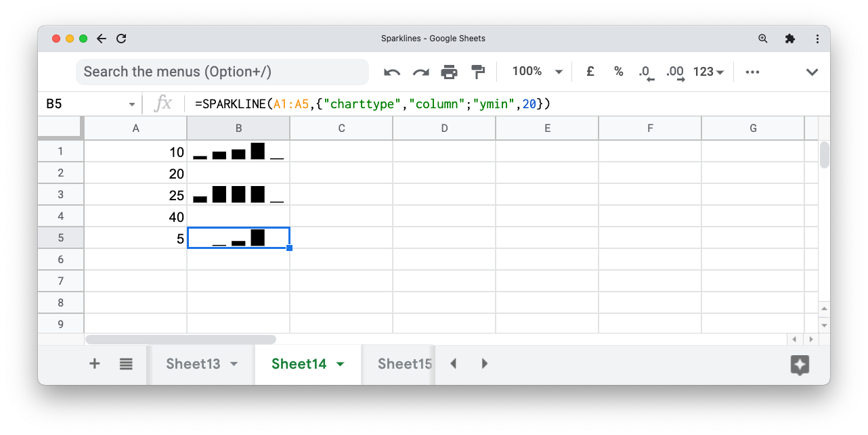Click the Add sheet plus icon
This screenshot has width=868, height=435.
click(x=95, y=363)
